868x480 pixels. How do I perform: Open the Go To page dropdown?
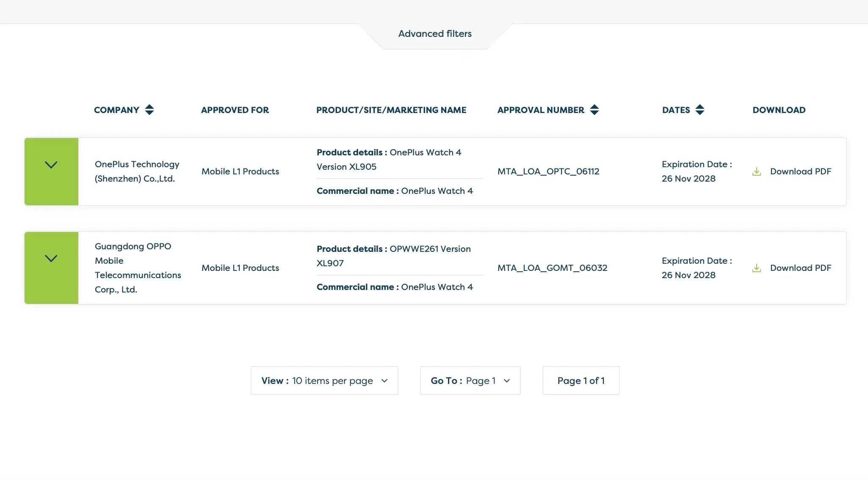click(x=470, y=381)
